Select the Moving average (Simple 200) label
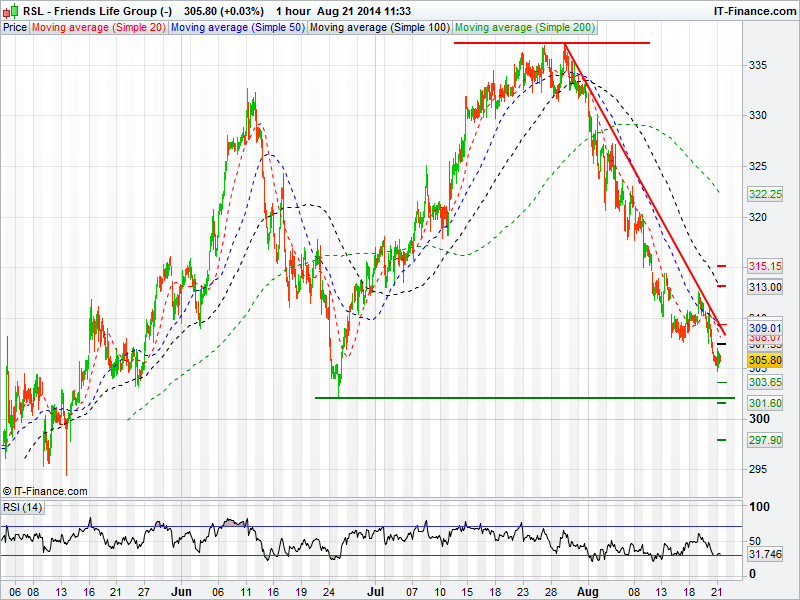The image size is (800, 600). click(523, 28)
